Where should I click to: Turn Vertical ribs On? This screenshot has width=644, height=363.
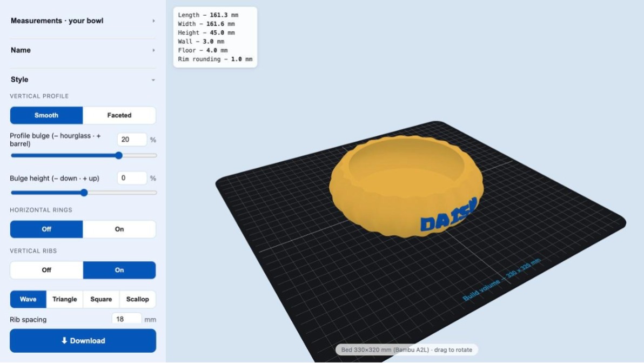pyautogui.click(x=119, y=270)
